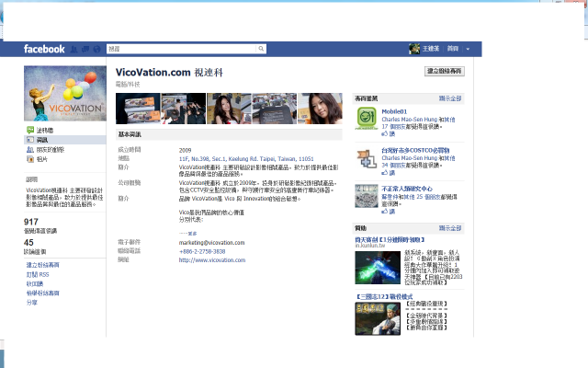Click the Friend Activity people icon in sidebar
Image resolution: width=588 pixels, height=368 pixels.
pos(30,149)
